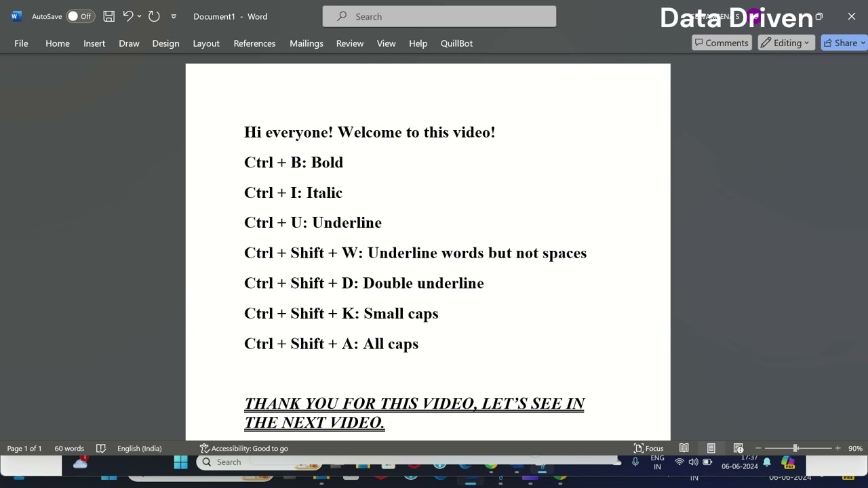Image resolution: width=868 pixels, height=488 pixels.
Task: Click the Search box in title bar
Action: pos(439,16)
